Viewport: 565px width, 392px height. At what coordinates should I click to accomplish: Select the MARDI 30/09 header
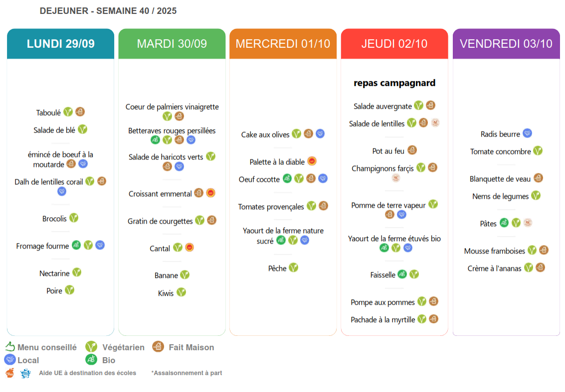[x=172, y=44]
